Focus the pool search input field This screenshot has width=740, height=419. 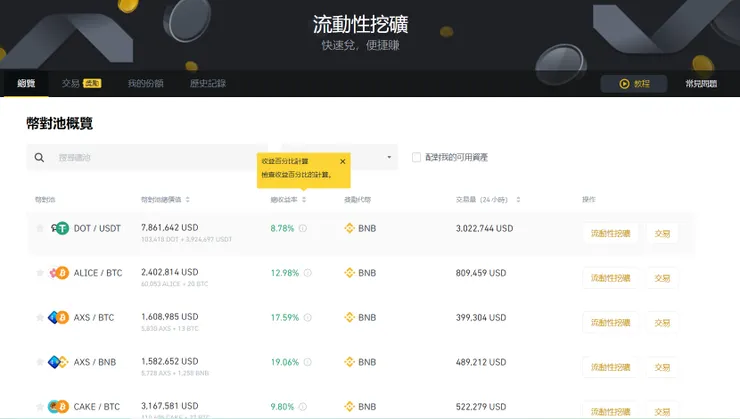click(147, 157)
